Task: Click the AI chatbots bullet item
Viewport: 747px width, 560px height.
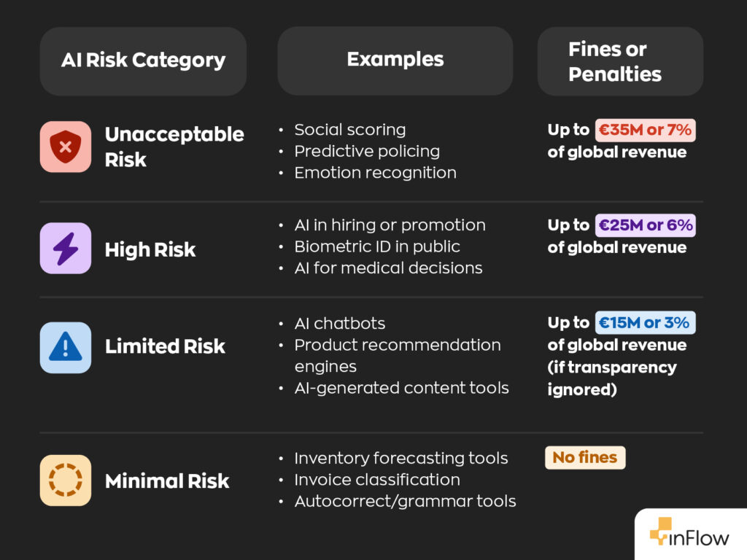Action: tap(339, 323)
